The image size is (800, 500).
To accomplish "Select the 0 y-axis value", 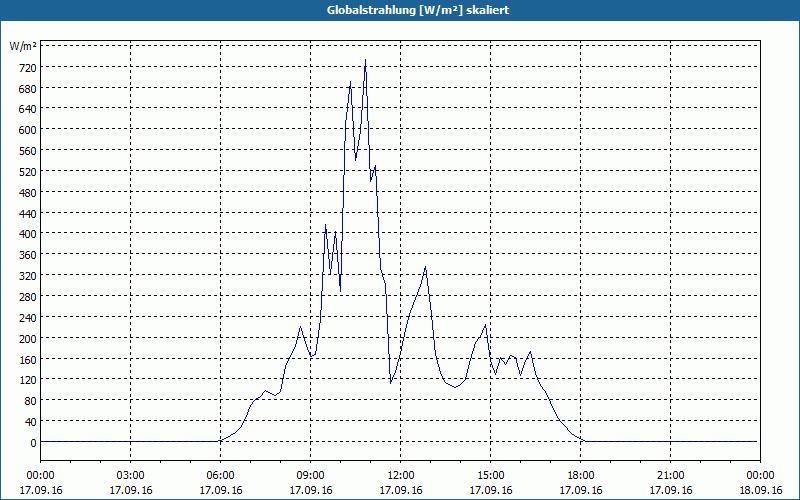I will click(33, 443).
